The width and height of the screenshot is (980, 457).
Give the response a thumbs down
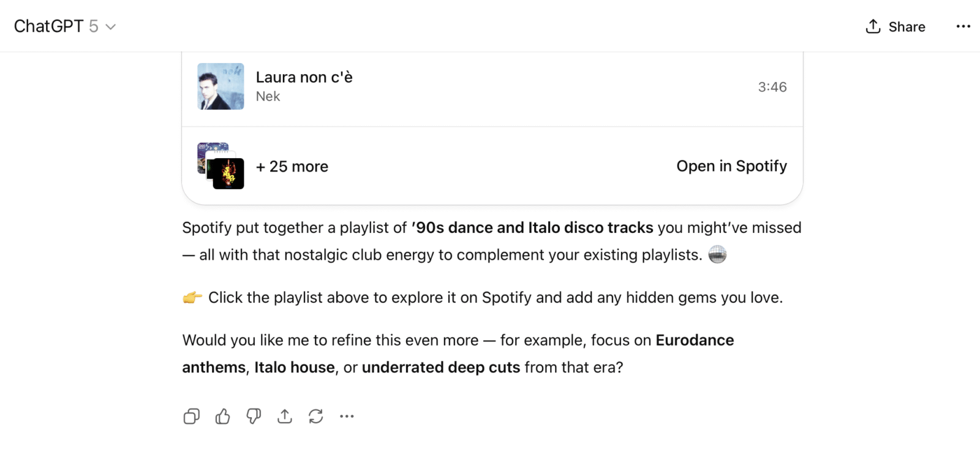tap(254, 417)
